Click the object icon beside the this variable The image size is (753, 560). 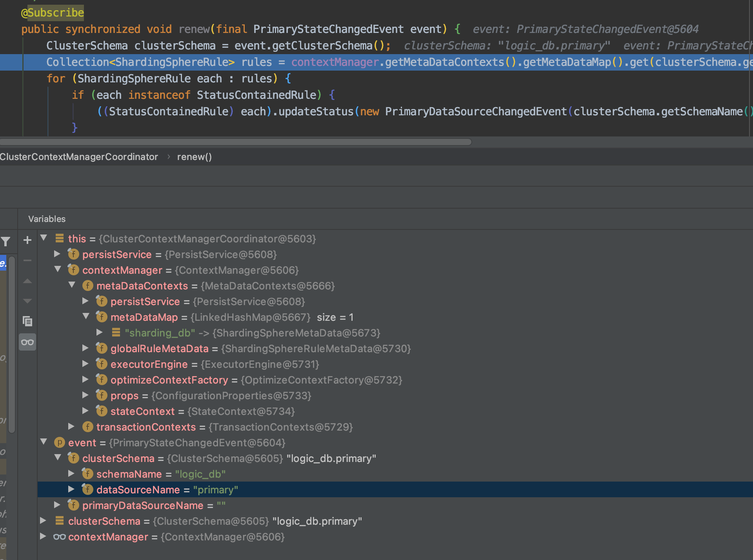tap(59, 238)
